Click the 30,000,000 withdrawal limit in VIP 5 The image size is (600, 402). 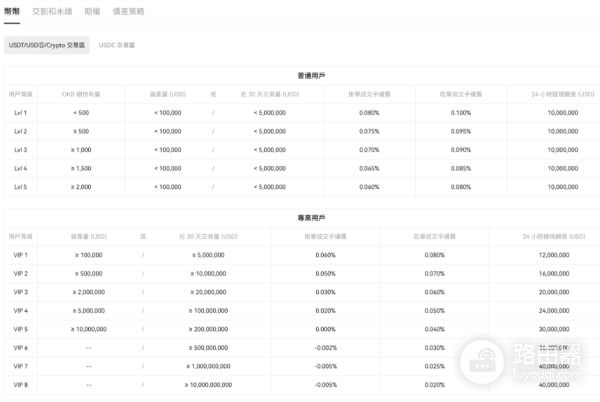[554, 329]
